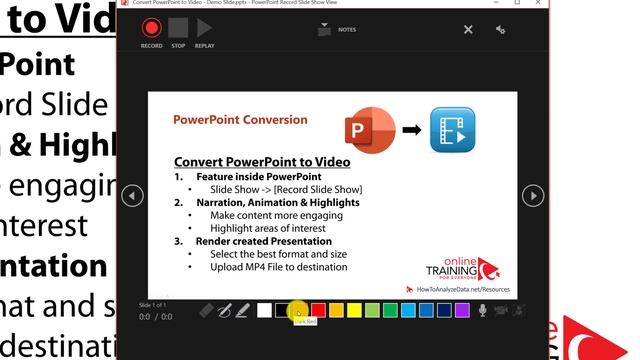640x360 pixels.
Task: Pick the light green ink color
Action: [x=372, y=311]
